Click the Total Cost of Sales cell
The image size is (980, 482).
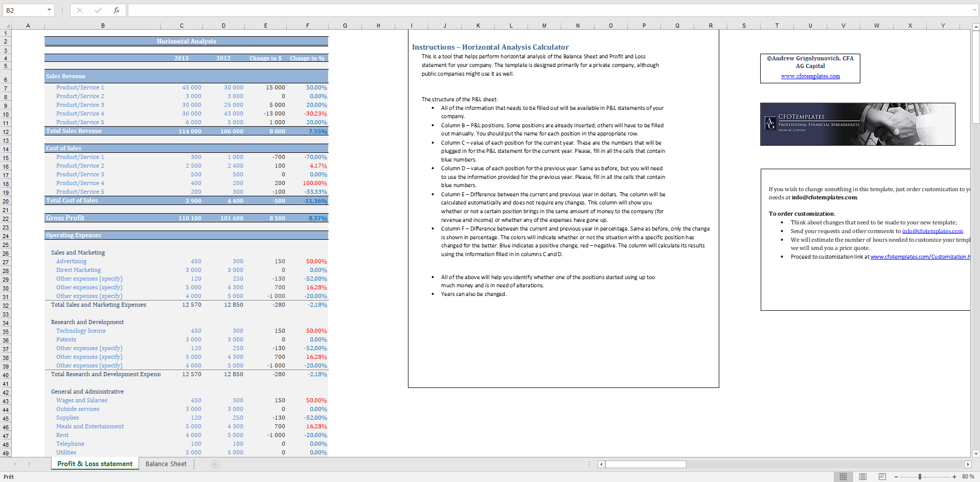(x=102, y=200)
